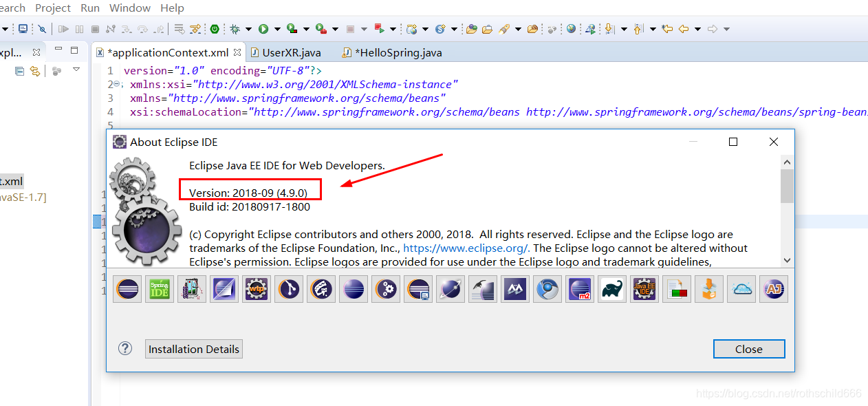Open the https://www.eclipse.org/ link
This screenshot has width=868, height=406.
point(466,248)
